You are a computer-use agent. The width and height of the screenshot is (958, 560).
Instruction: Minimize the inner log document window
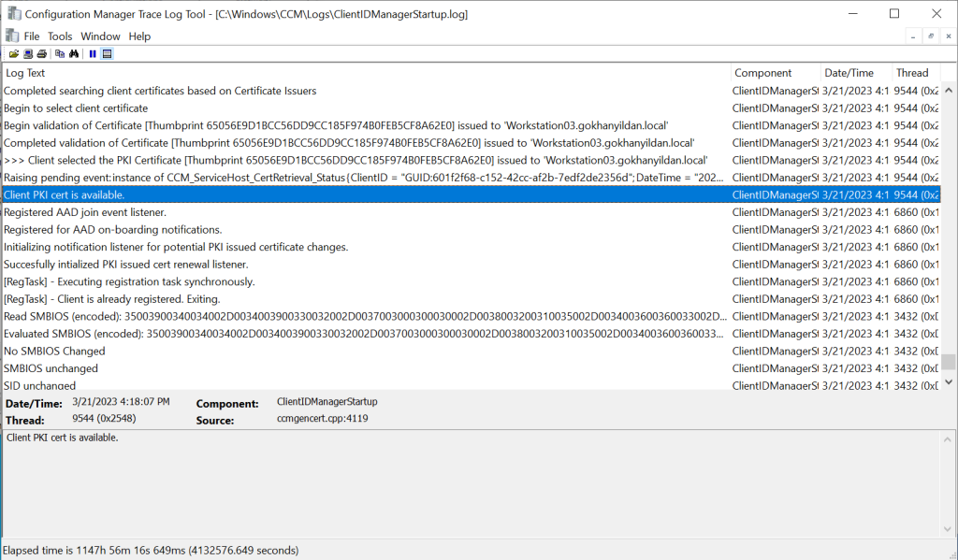(913, 36)
